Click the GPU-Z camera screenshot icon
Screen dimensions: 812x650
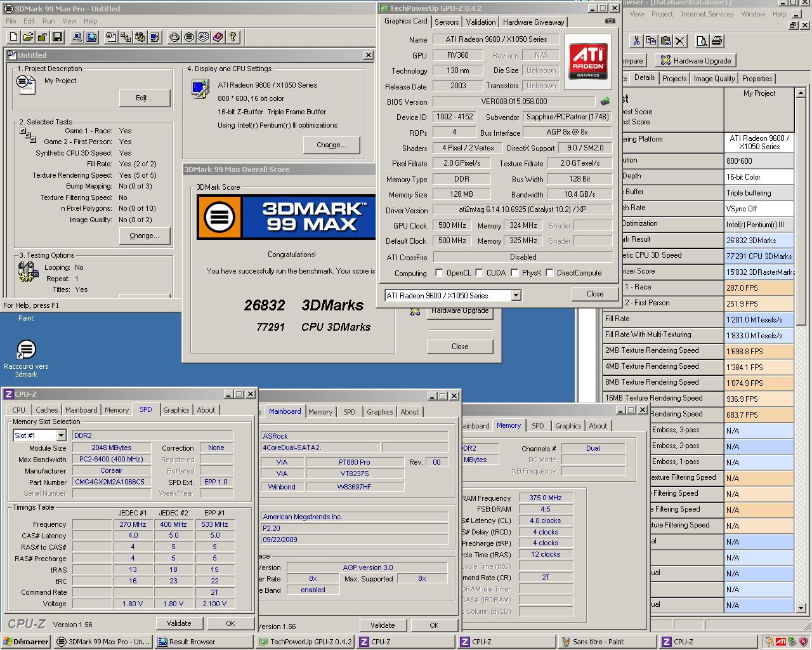tap(610, 21)
